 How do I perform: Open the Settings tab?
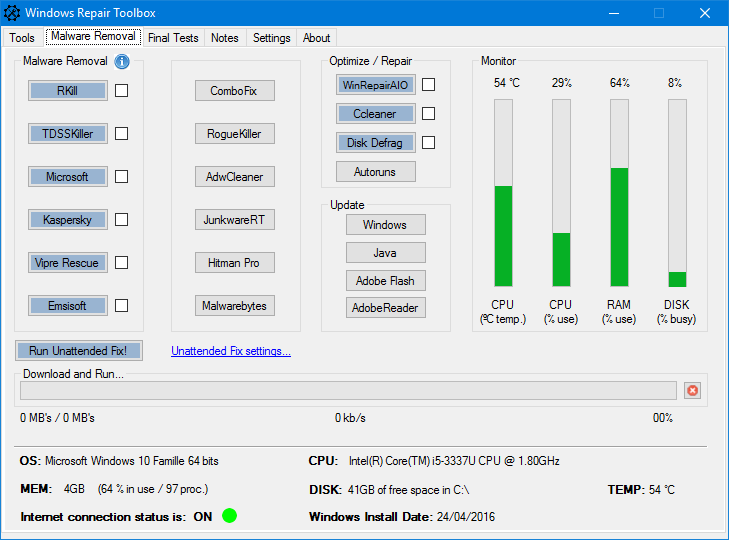272,38
